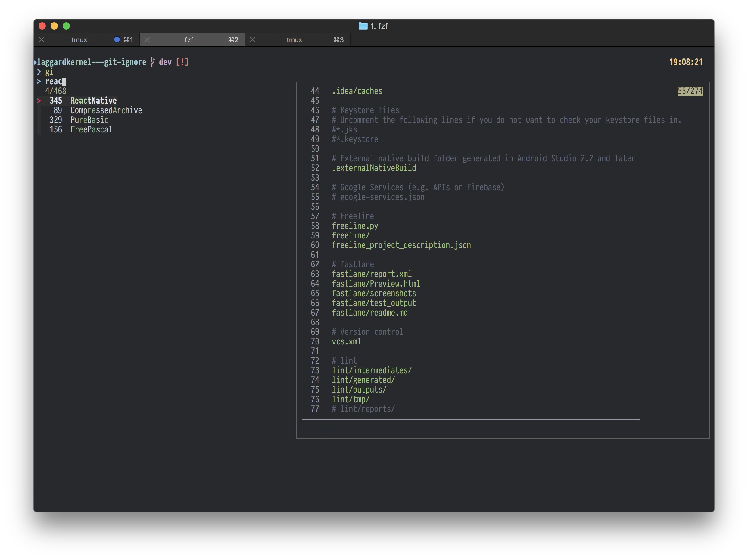Click the 55/274 preview scroll indicator

pos(690,91)
